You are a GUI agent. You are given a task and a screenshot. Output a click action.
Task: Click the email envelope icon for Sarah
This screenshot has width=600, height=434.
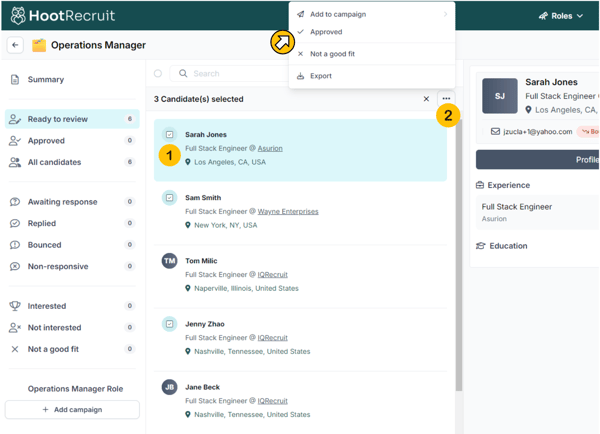point(495,131)
